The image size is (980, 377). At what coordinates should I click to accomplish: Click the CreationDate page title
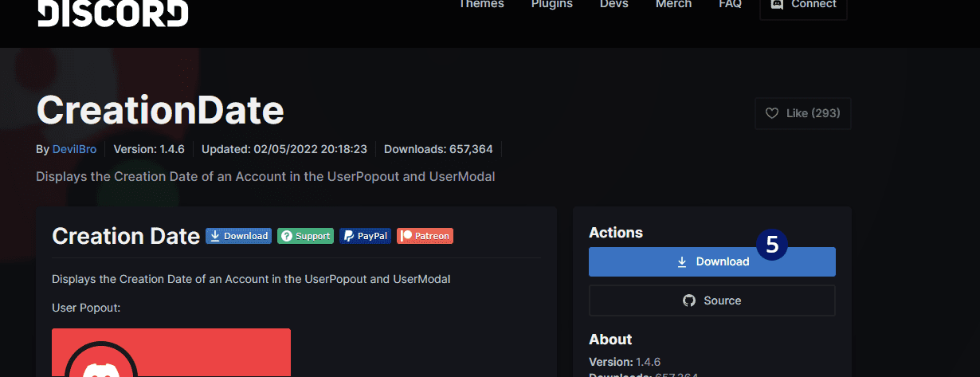pyautogui.click(x=160, y=111)
